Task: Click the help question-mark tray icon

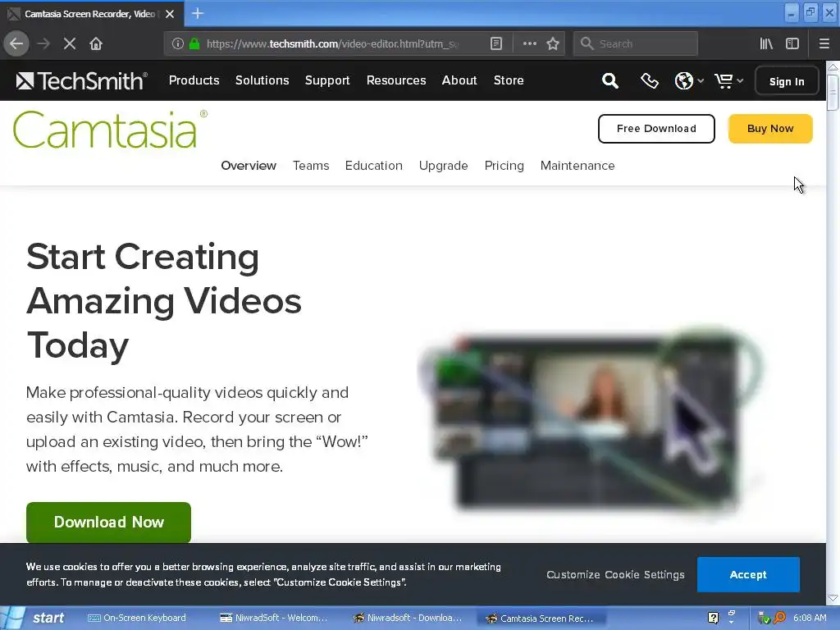Action: click(713, 618)
